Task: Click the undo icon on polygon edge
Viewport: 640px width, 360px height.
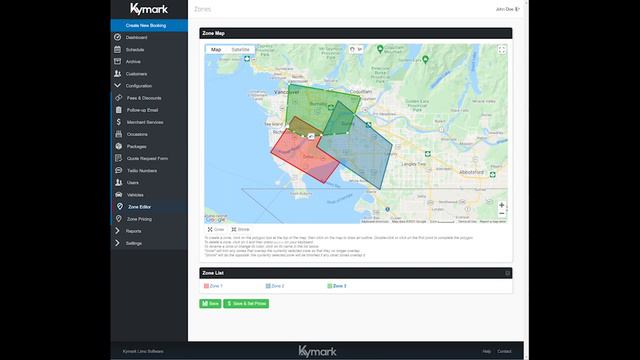Action: tap(311, 136)
